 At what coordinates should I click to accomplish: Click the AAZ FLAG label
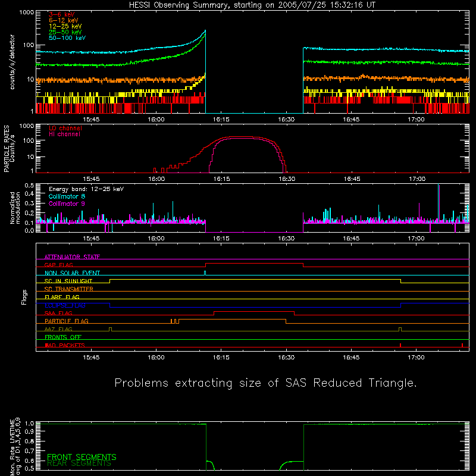58,330
